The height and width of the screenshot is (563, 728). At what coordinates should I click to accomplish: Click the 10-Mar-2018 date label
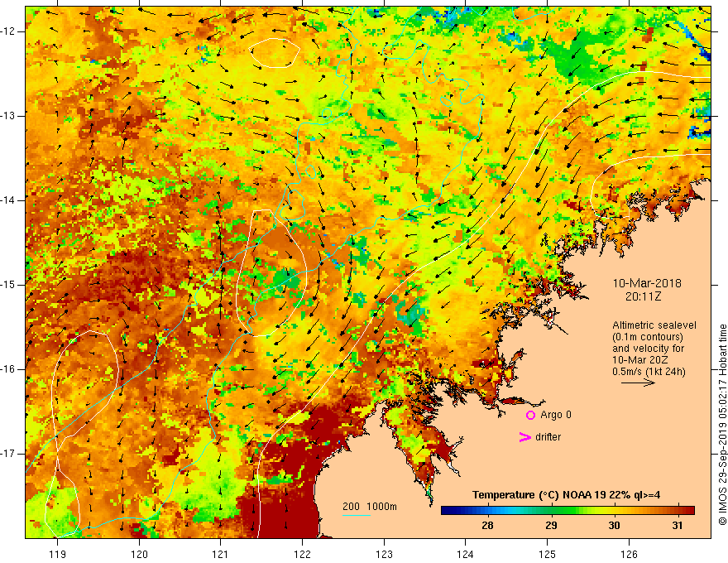tap(647, 283)
